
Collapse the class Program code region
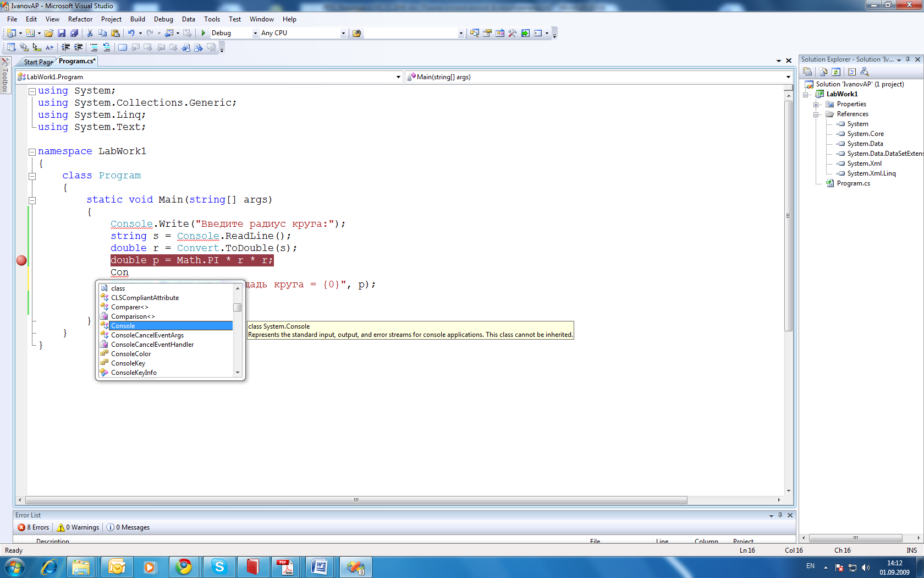coord(32,176)
